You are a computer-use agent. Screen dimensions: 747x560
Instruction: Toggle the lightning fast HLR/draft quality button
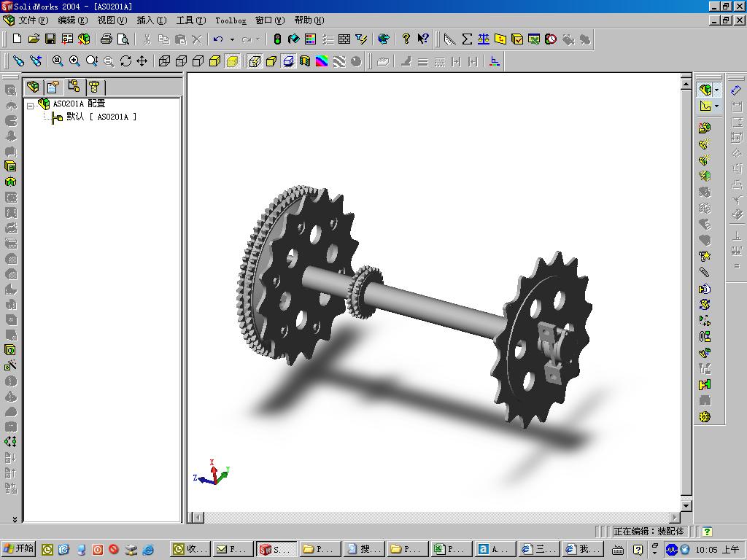click(x=255, y=61)
